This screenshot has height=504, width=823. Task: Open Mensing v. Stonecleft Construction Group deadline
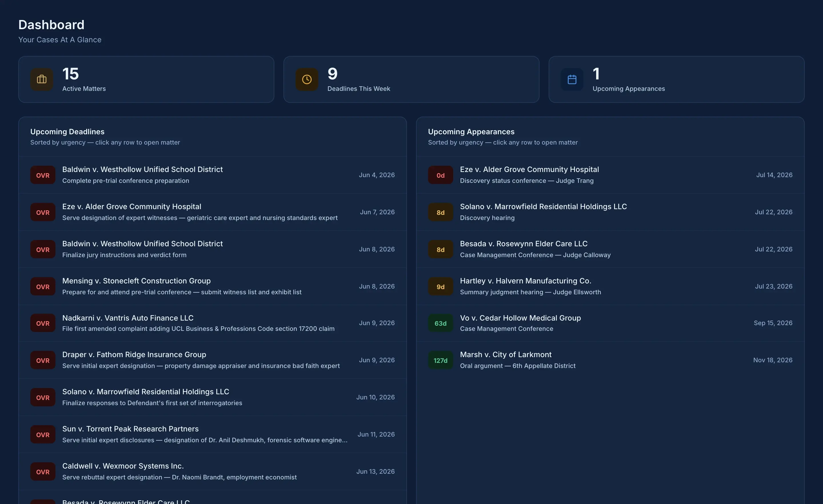pos(212,286)
